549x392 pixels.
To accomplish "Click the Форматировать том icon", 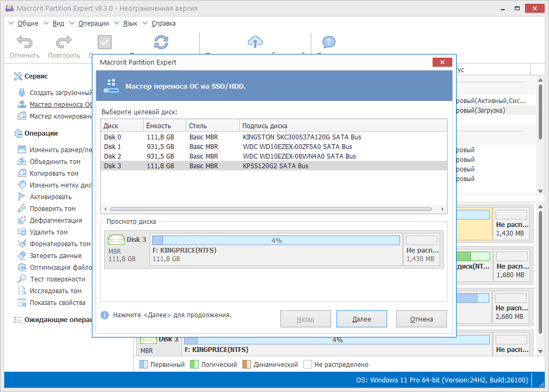I will pyautogui.click(x=22, y=244).
